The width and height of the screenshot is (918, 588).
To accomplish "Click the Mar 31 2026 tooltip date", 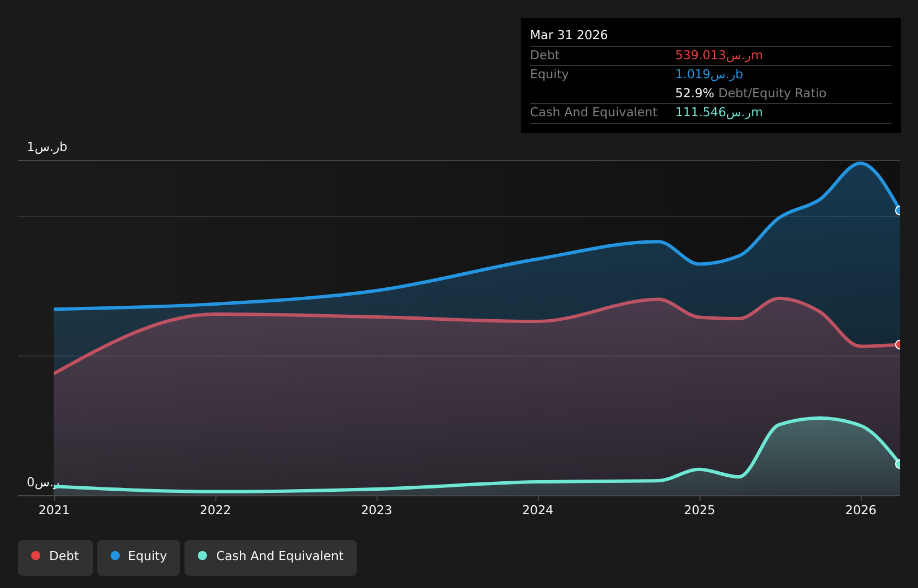I will [569, 35].
